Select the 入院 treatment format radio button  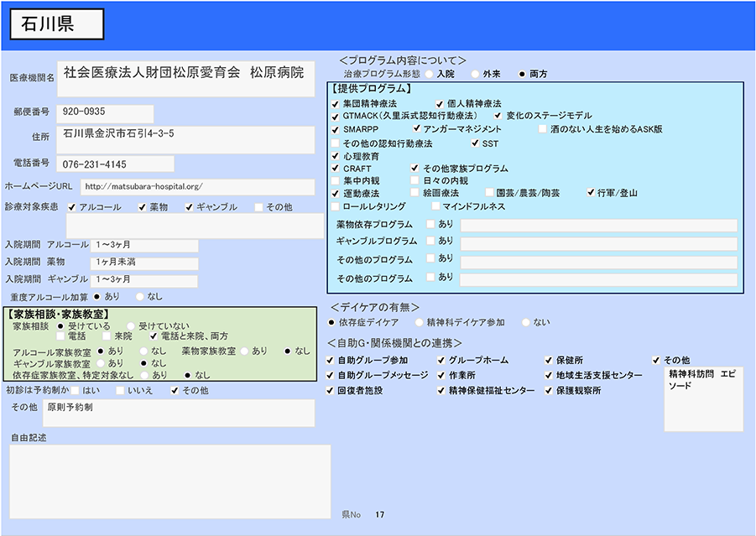(429, 74)
